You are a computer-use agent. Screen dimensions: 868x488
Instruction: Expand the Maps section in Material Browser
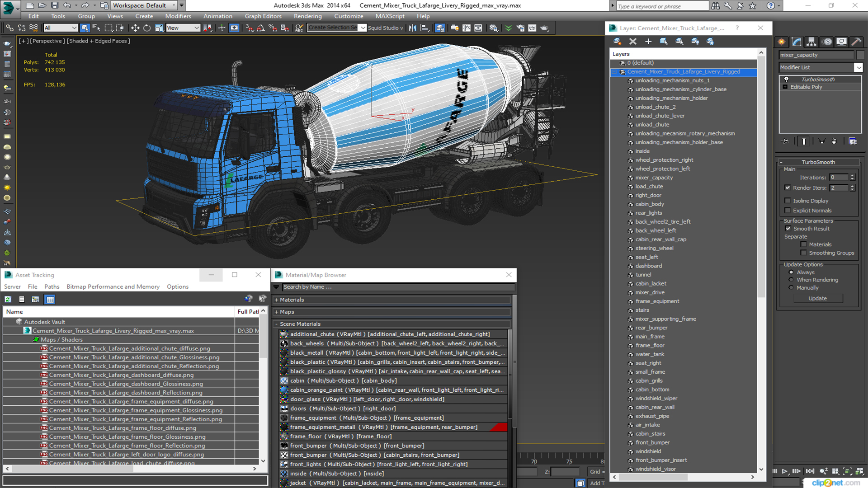pyautogui.click(x=276, y=312)
